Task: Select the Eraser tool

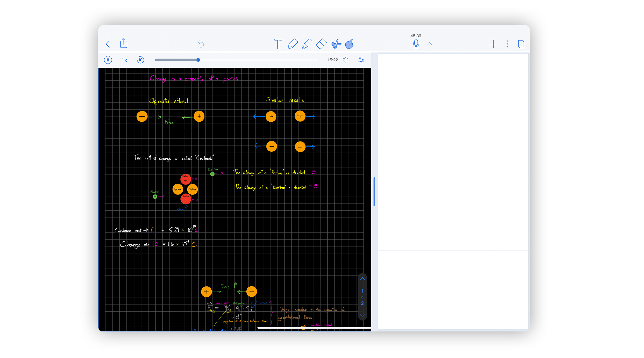Action: coord(321,44)
